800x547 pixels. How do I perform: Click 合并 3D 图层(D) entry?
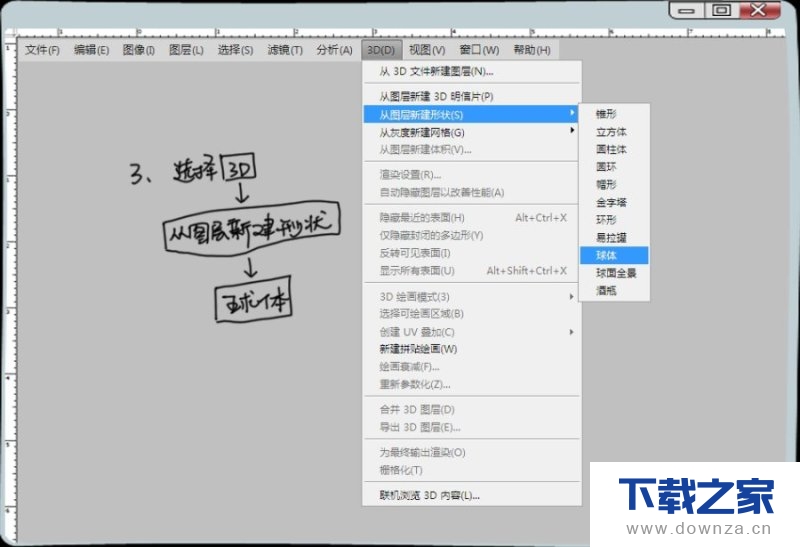click(471, 410)
